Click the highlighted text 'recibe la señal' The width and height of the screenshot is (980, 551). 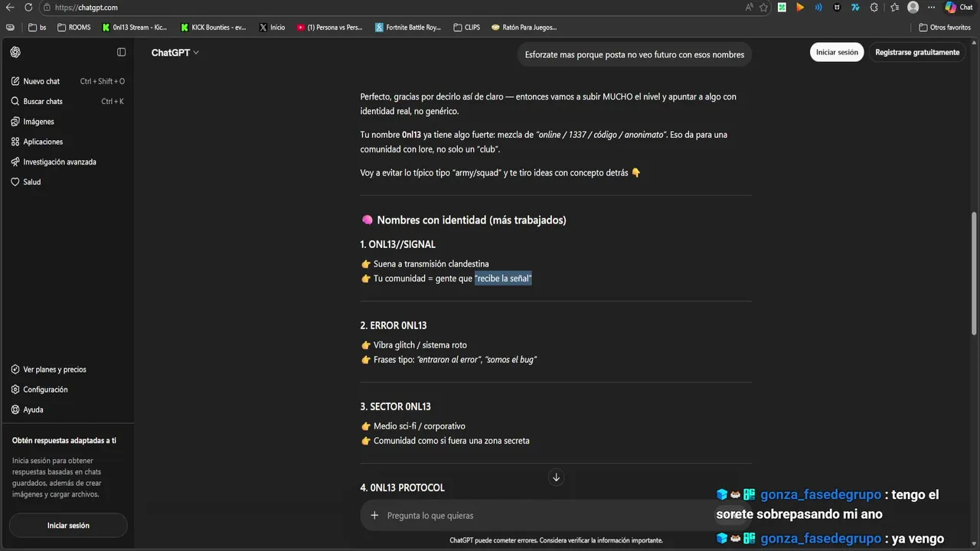503,279
